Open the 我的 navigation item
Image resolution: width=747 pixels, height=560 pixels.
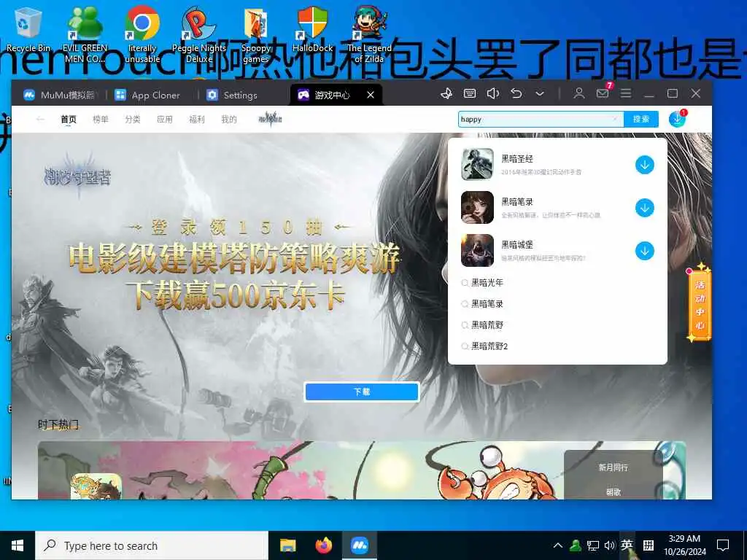coord(228,119)
